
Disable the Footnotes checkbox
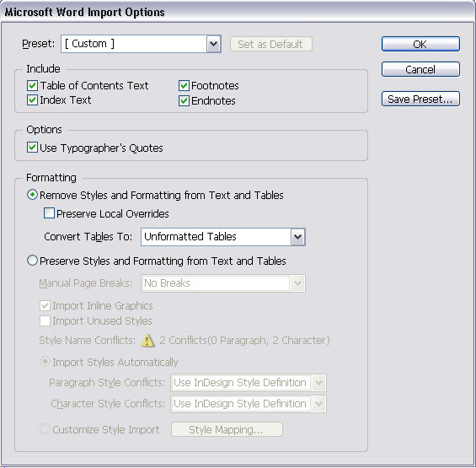[x=184, y=86]
